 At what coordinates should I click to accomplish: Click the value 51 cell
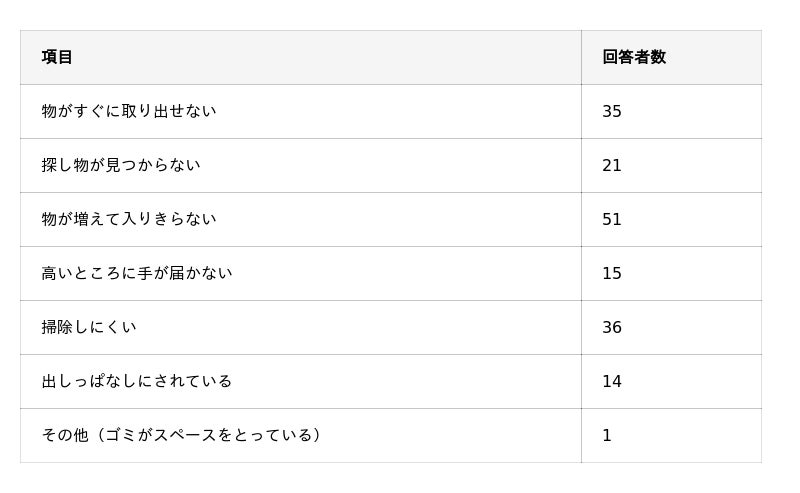pos(612,219)
